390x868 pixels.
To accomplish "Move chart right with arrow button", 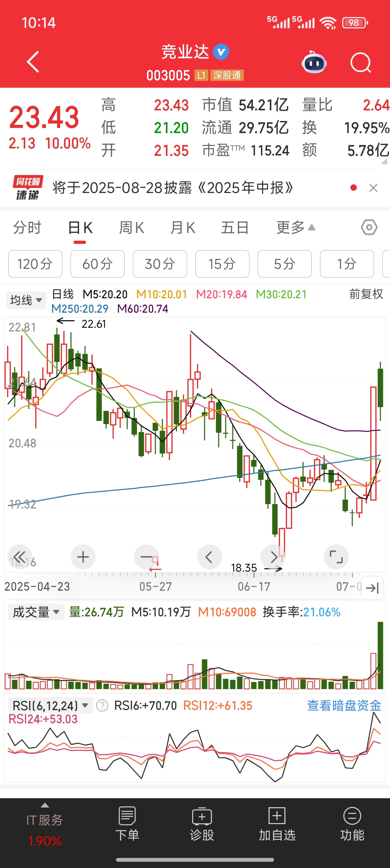I will tap(273, 557).
